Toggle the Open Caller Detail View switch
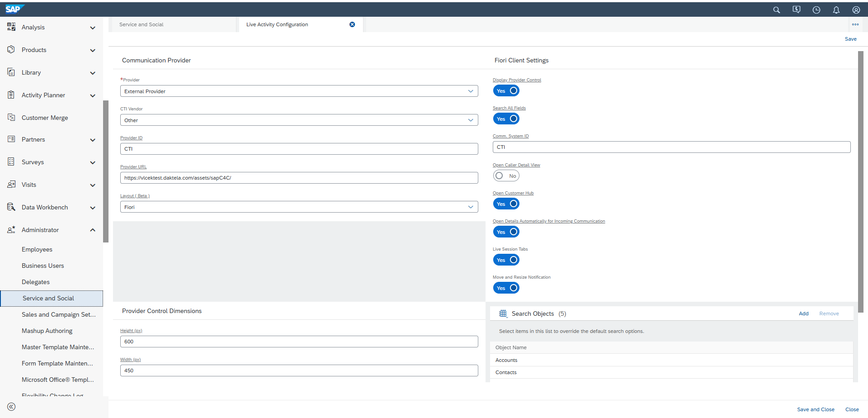868x418 pixels. coord(506,176)
